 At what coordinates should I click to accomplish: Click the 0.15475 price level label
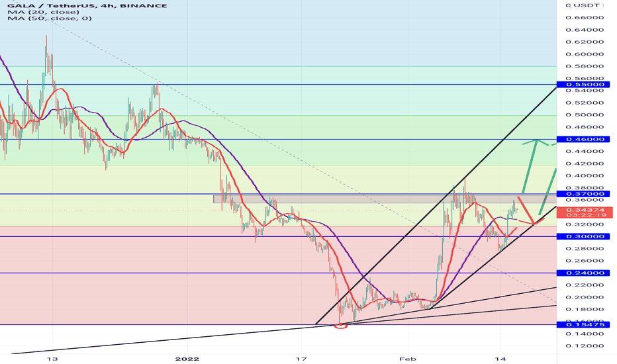[x=584, y=325]
